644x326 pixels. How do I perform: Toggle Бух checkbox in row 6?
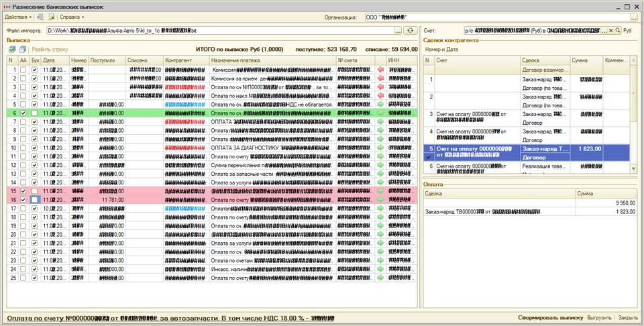(34, 113)
